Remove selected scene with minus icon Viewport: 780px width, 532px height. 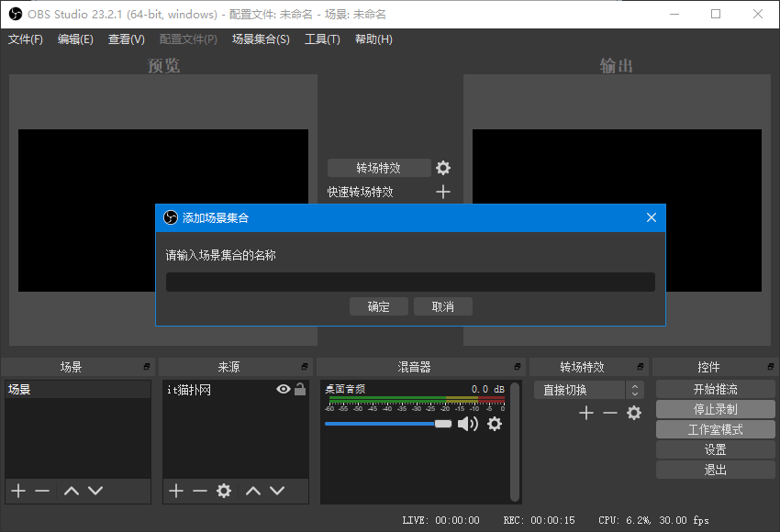pyautogui.click(x=42, y=491)
